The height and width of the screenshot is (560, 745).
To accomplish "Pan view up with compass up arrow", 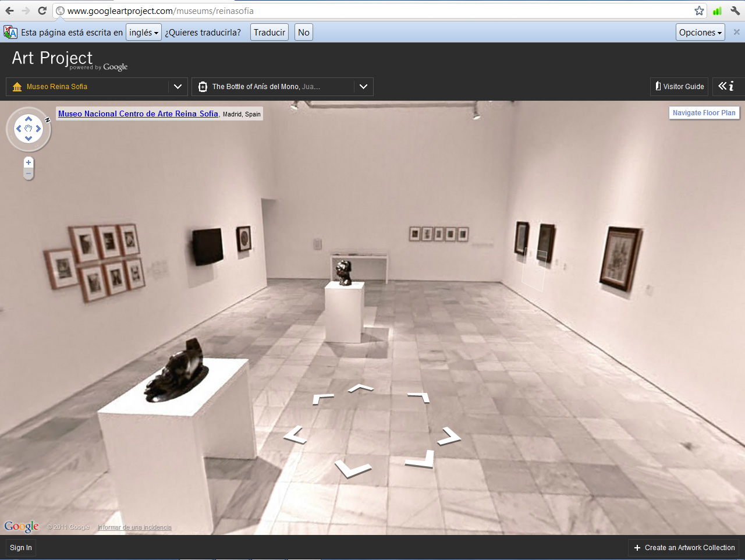I will (29, 119).
